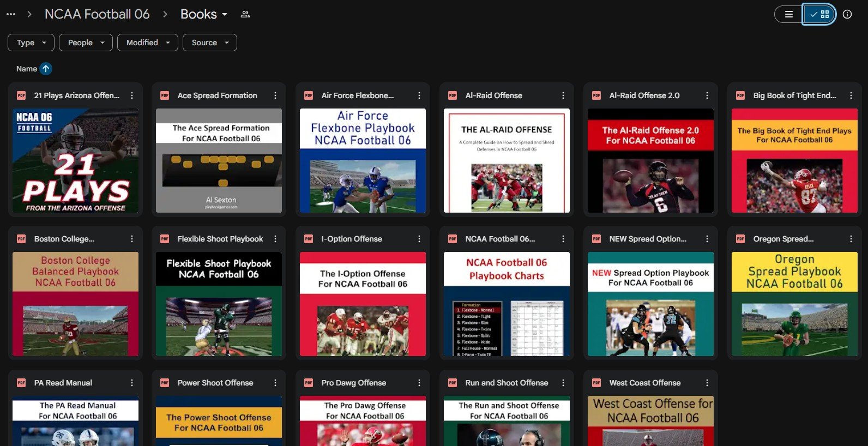Open more options for West Coast Offense
Viewport: 868px width, 446px height.
(707, 383)
